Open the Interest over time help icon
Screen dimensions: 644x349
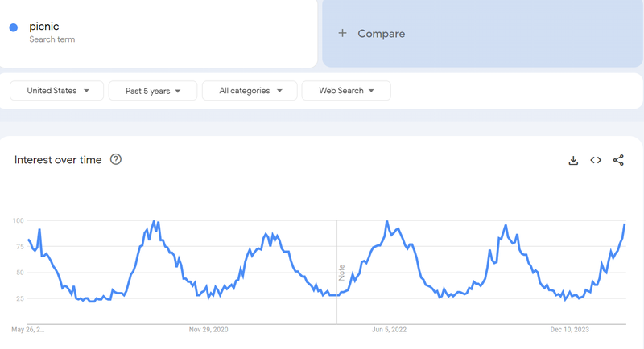(x=116, y=159)
